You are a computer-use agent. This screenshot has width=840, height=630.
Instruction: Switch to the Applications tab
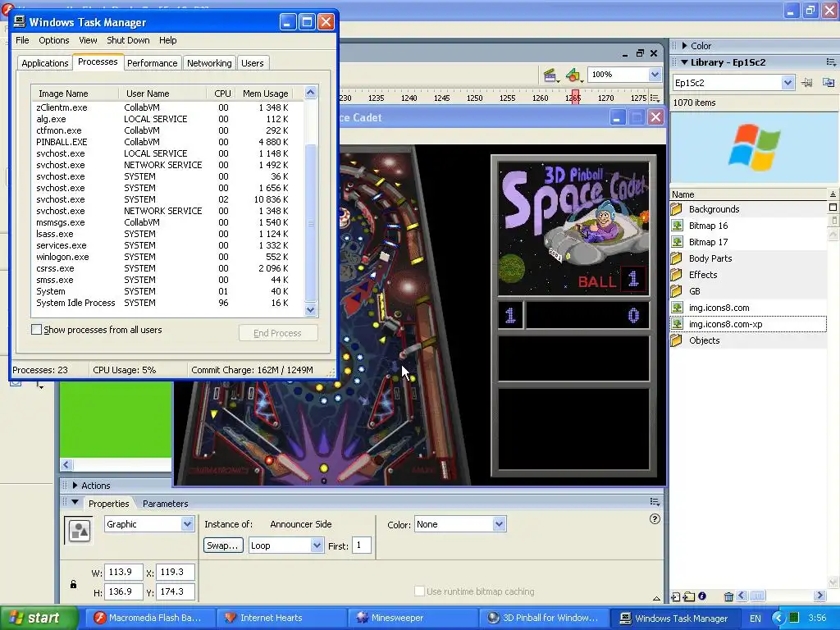(x=45, y=63)
